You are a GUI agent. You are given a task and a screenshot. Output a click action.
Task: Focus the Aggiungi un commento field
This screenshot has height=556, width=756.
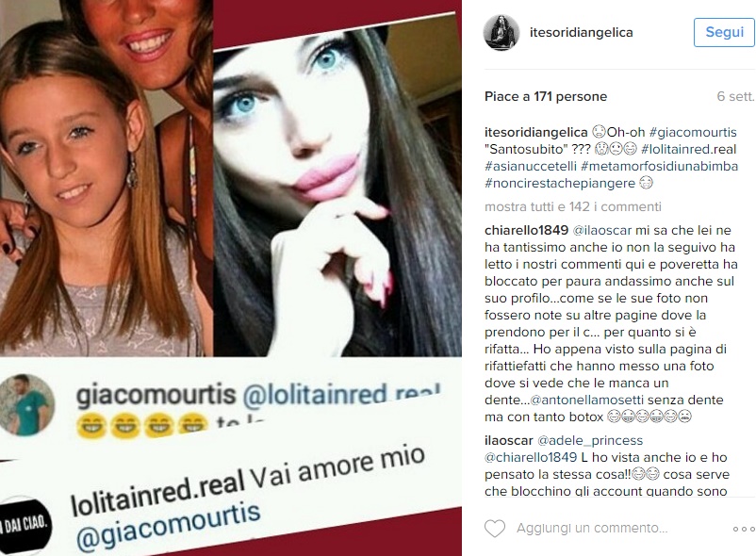pos(592,529)
